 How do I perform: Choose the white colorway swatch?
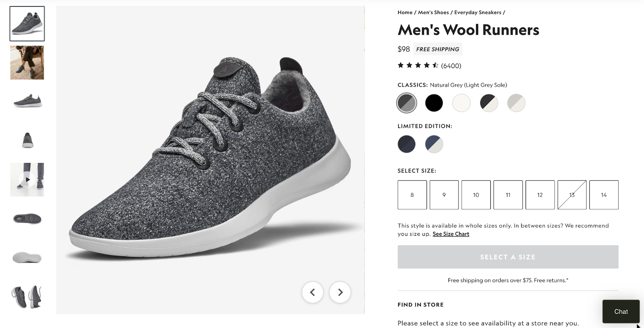point(461,103)
